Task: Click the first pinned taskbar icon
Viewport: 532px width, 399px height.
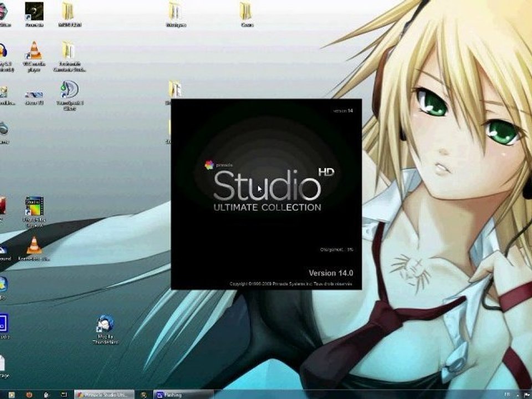Action: (11, 395)
